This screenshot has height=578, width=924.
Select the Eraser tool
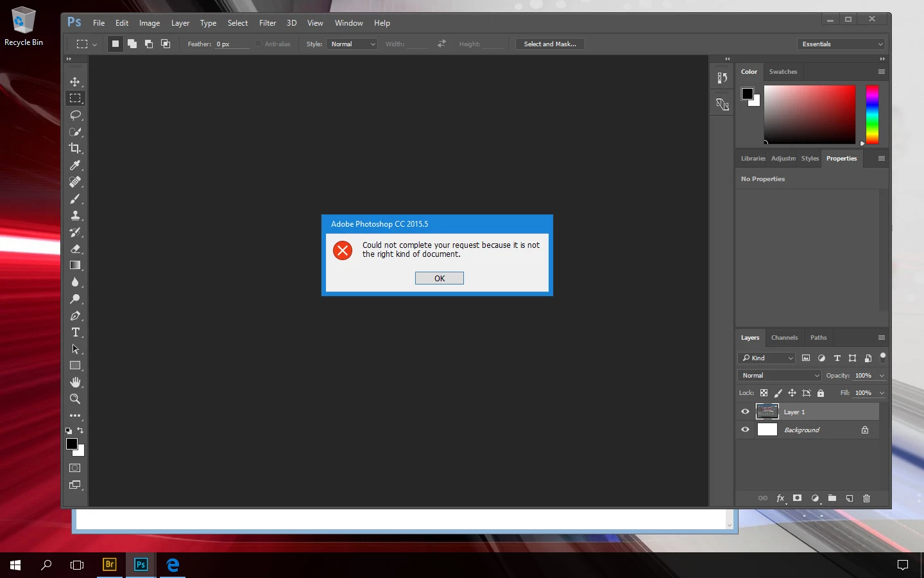[x=75, y=249]
